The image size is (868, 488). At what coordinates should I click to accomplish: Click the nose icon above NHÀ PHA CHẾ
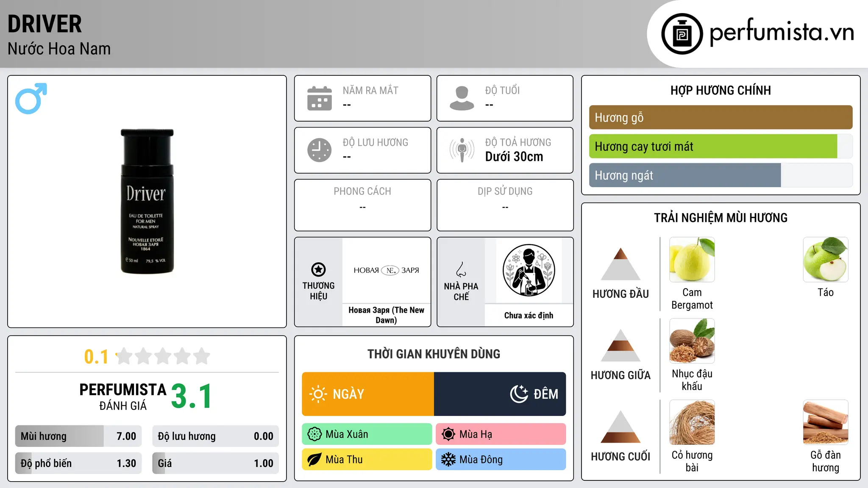tap(461, 269)
